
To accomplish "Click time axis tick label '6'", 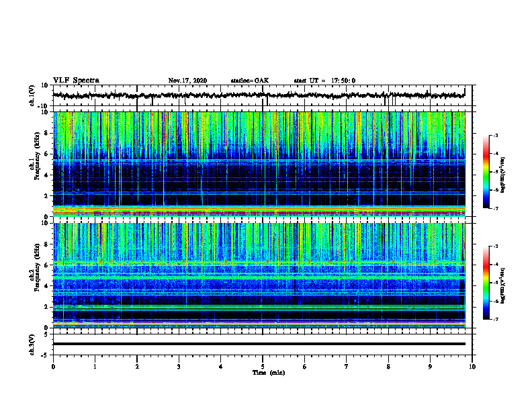I will coord(305,367).
